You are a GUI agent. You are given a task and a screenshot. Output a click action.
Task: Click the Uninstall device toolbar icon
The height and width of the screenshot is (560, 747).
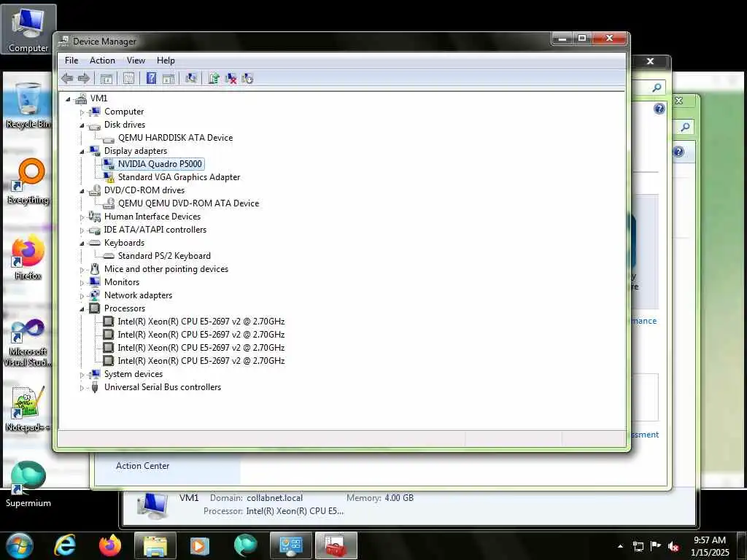[231, 79]
